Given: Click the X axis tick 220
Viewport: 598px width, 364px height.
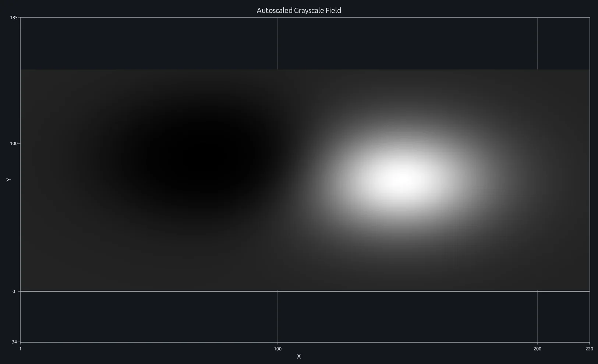Looking at the screenshot, I should click(589, 349).
